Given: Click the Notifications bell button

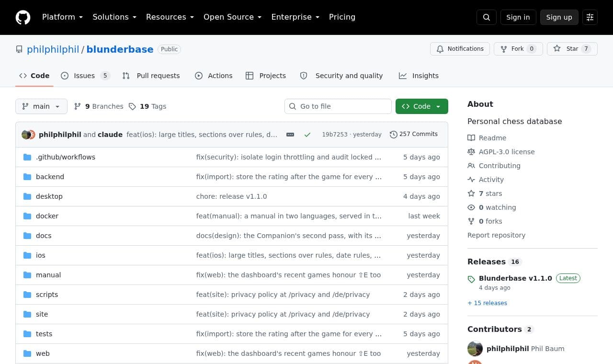Looking at the screenshot, I should point(460,49).
